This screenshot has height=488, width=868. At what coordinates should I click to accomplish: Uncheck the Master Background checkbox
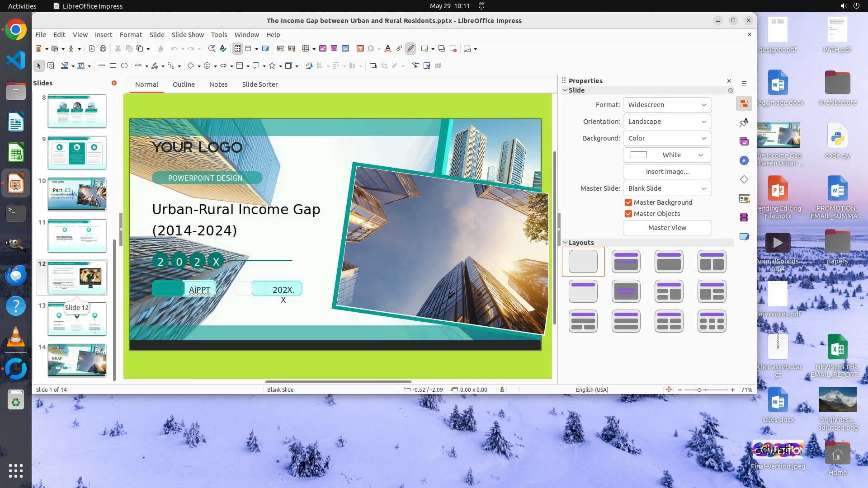(x=628, y=202)
